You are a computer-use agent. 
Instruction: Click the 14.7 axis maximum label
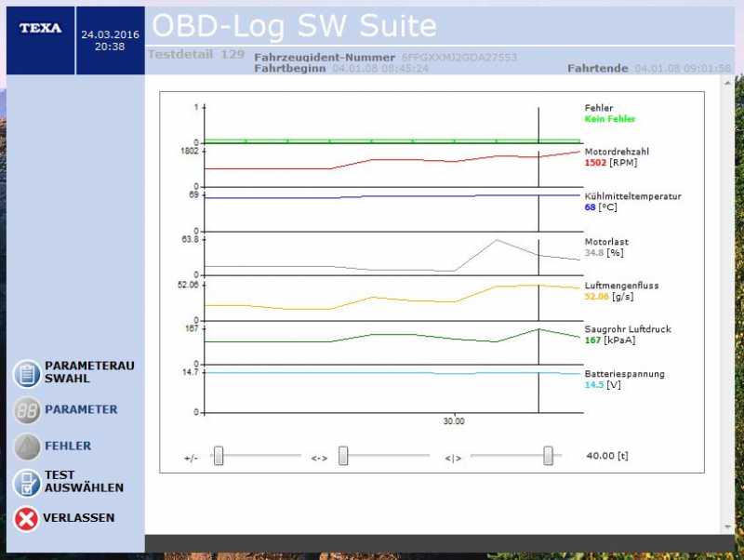click(x=191, y=372)
